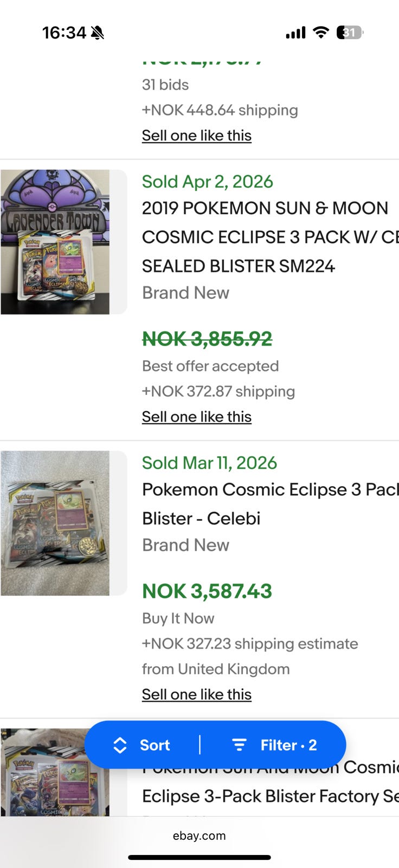The height and width of the screenshot is (868, 399).
Task: Open the 2019 Pokemon Sun & Moon listing title
Action: 266,237
